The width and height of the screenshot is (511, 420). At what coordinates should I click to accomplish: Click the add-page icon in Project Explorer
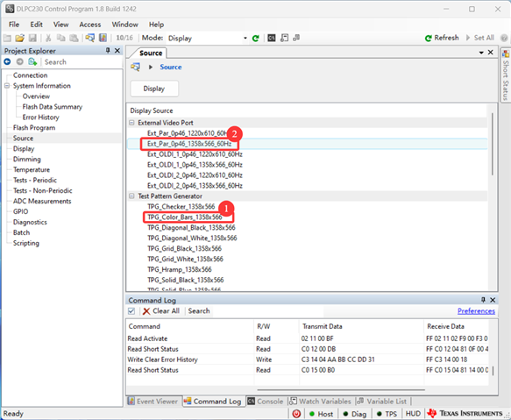coord(32,61)
